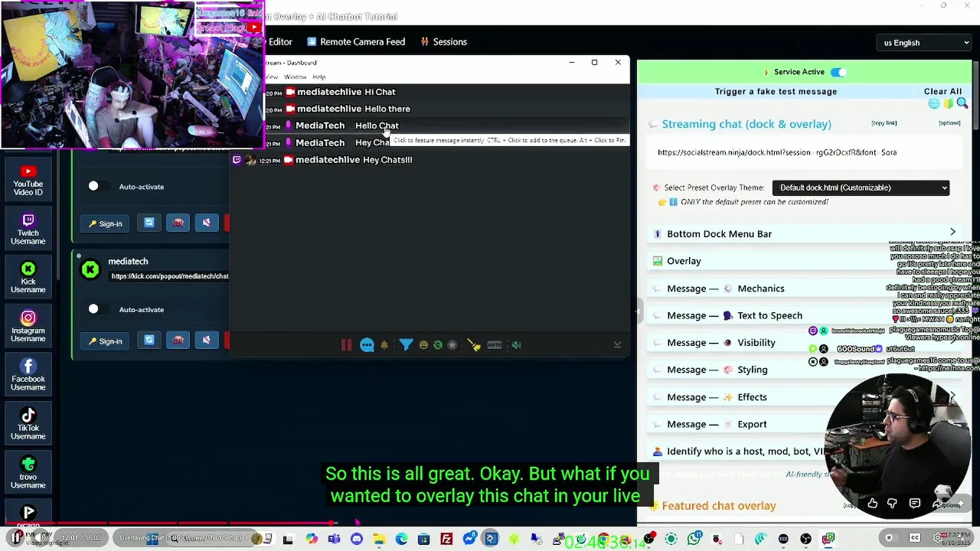
Task: Click the mute icon on mediatech Kick card
Action: [206, 341]
